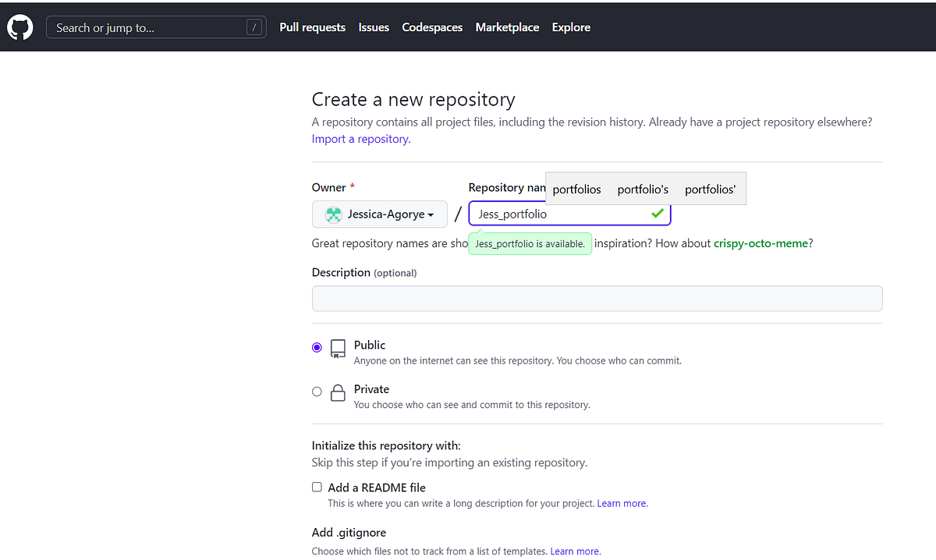Viewport: 936px width, 560px height.
Task: Click the lock icon beside Private
Action: pos(337,393)
